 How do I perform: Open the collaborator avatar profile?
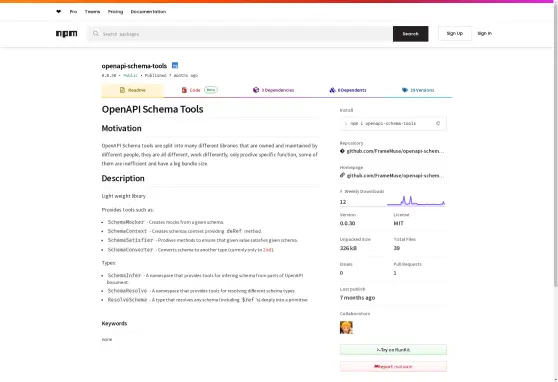[x=346, y=328]
